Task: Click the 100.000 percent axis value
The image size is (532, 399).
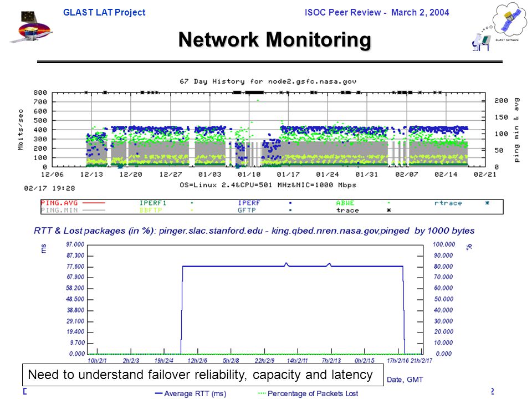Action: click(x=444, y=244)
